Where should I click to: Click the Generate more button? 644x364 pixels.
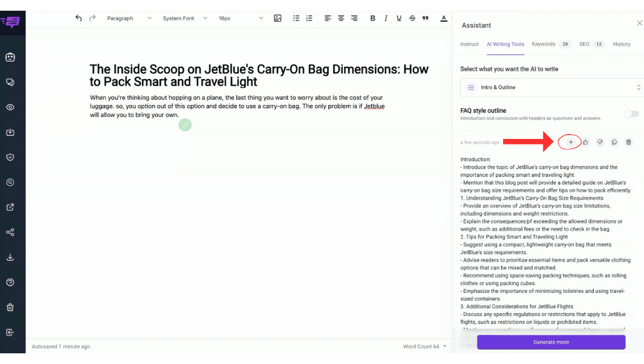[551, 342]
